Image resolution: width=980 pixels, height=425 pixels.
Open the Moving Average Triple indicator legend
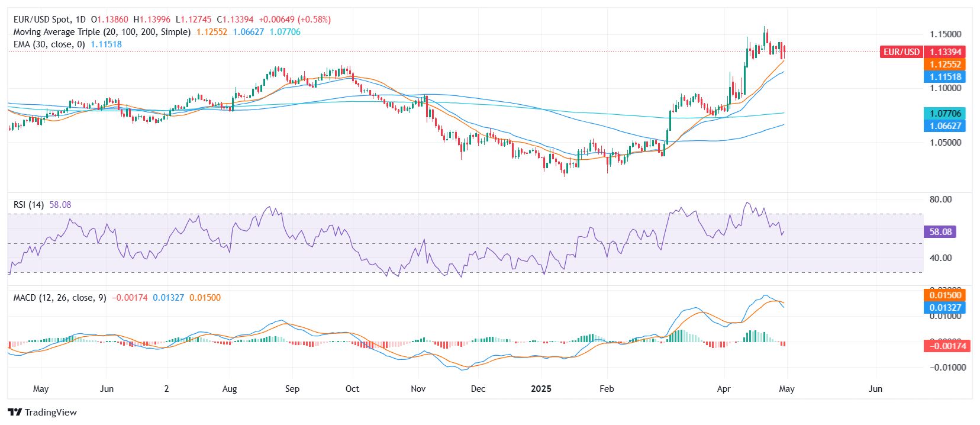pos(102,32)
